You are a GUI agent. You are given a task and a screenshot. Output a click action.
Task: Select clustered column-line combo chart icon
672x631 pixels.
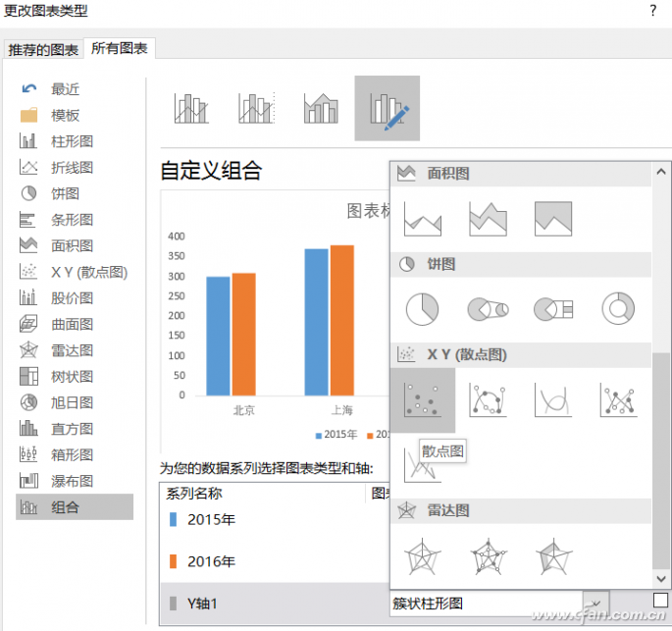[x=191, y=108]
